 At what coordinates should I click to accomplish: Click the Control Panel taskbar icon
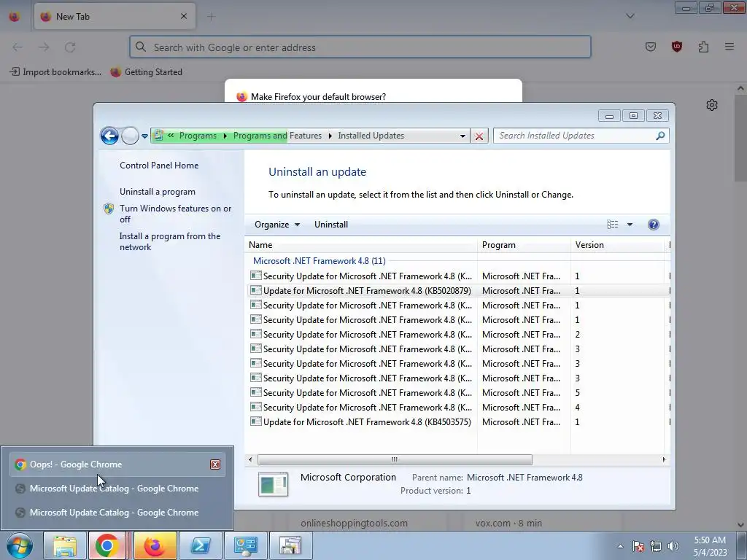pyautogui.click(x=245, y=545)
